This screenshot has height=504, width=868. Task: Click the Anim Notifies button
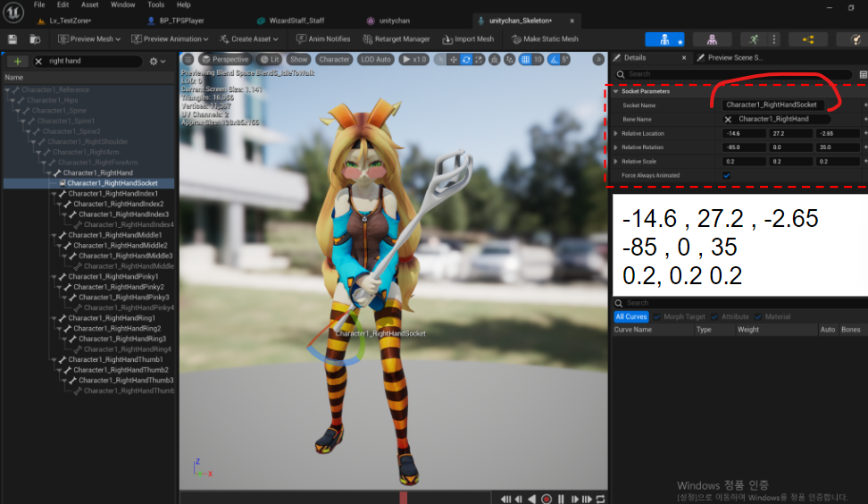coord(323,38)
